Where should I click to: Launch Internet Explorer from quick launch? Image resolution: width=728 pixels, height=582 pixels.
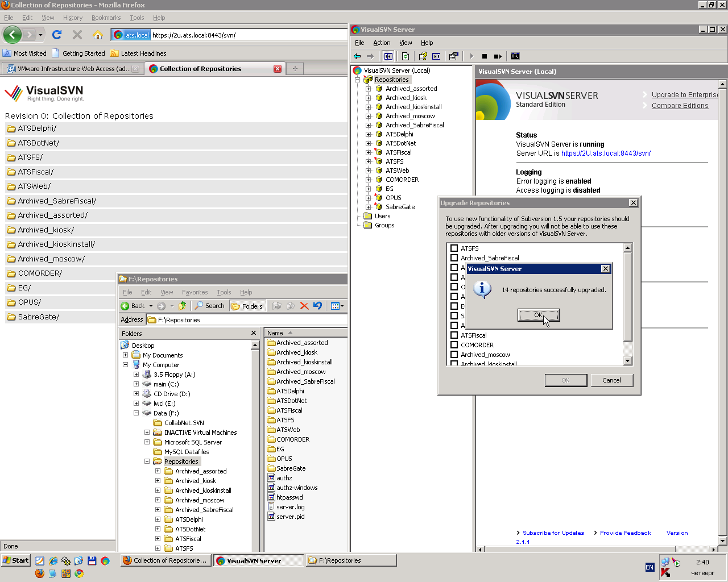53,561
